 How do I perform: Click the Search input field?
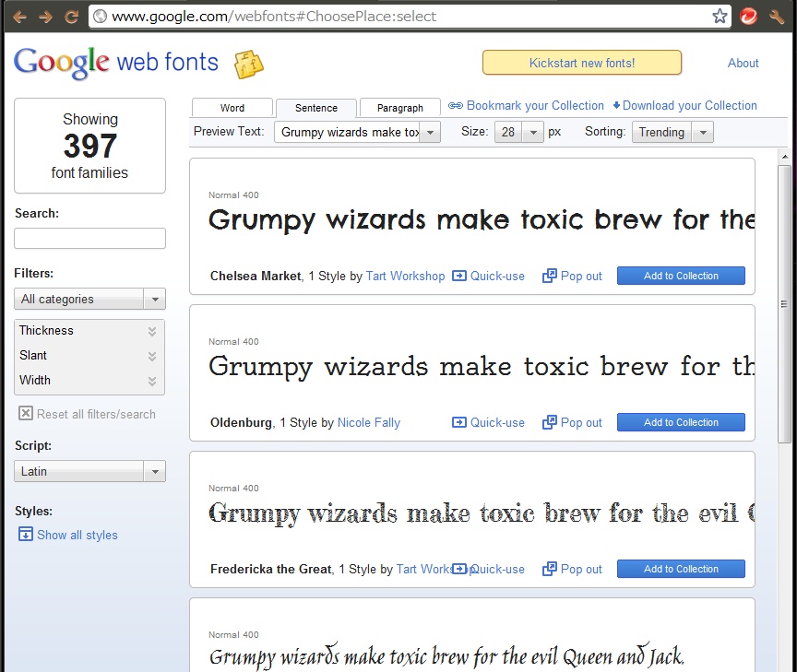(x=90, y=238)
